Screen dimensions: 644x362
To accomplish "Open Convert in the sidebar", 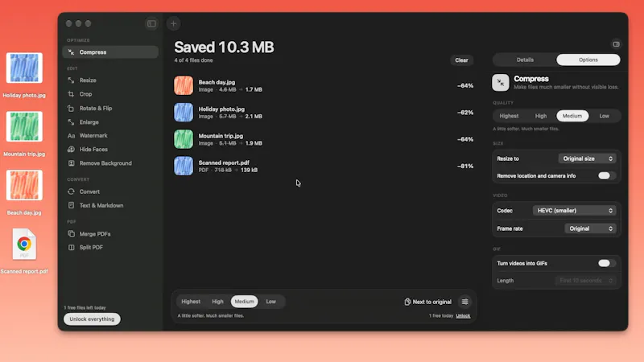I will point(110,191).
